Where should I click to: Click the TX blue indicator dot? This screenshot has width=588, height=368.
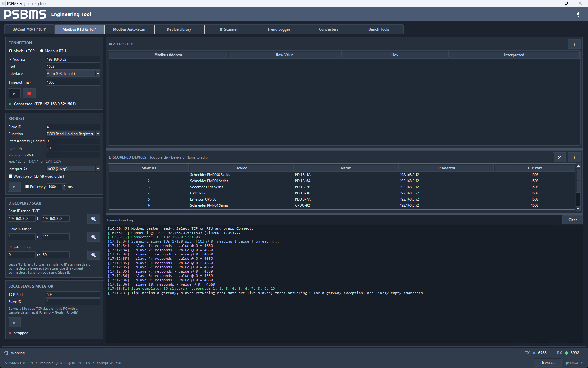534,353
